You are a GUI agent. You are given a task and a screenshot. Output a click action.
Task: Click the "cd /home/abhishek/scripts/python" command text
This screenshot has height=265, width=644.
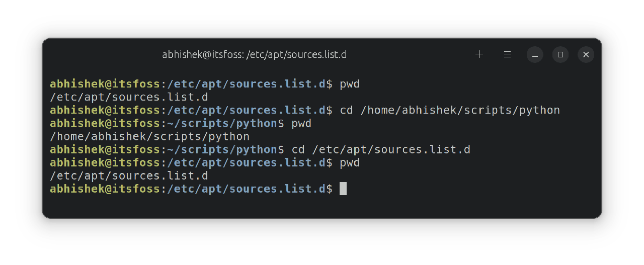(x=450, y=110)
